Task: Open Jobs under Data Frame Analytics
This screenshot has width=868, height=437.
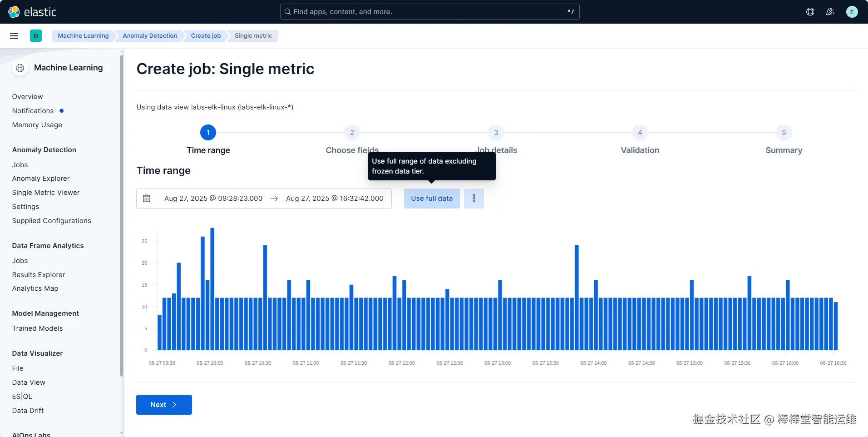Action: (x=20, y=261)
